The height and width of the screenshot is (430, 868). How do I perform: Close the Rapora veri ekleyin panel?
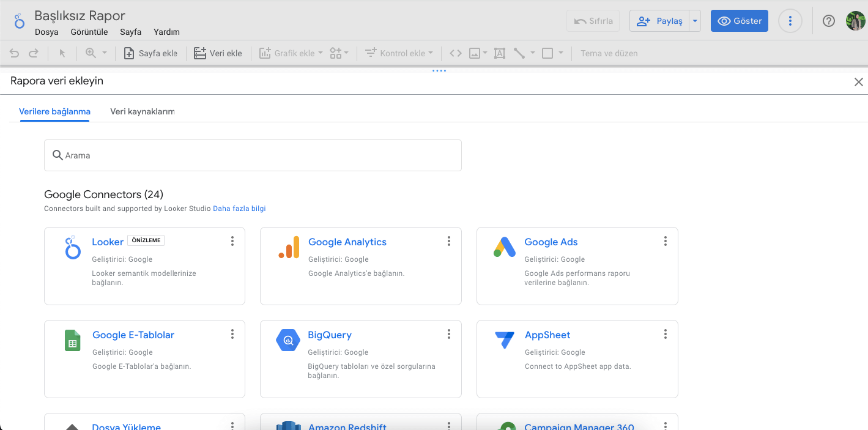click(x=858, y=82)
